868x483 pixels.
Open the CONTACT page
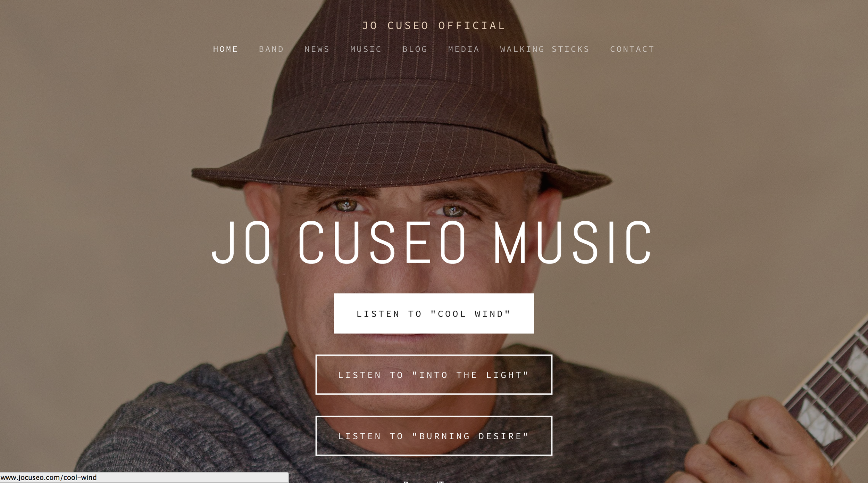(x=632, y=49)
